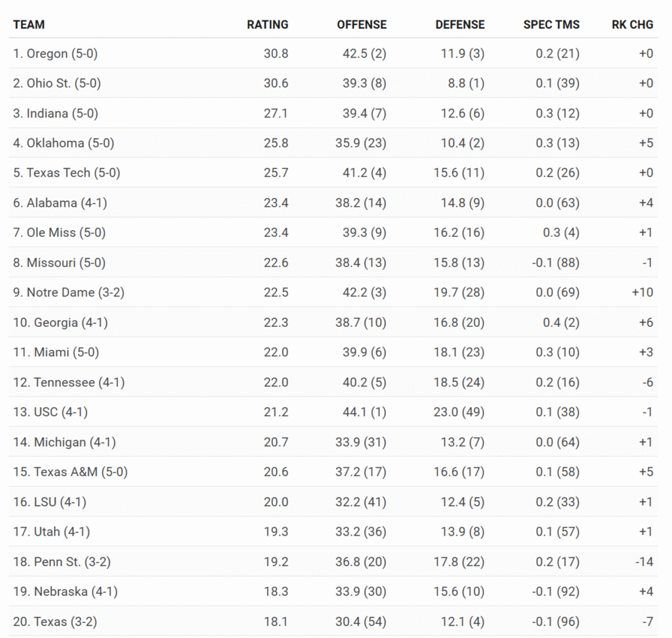Screen dimensions: 672x638
Task: Select the Notre Dame (3-2) team name
Action: point(68,293)
